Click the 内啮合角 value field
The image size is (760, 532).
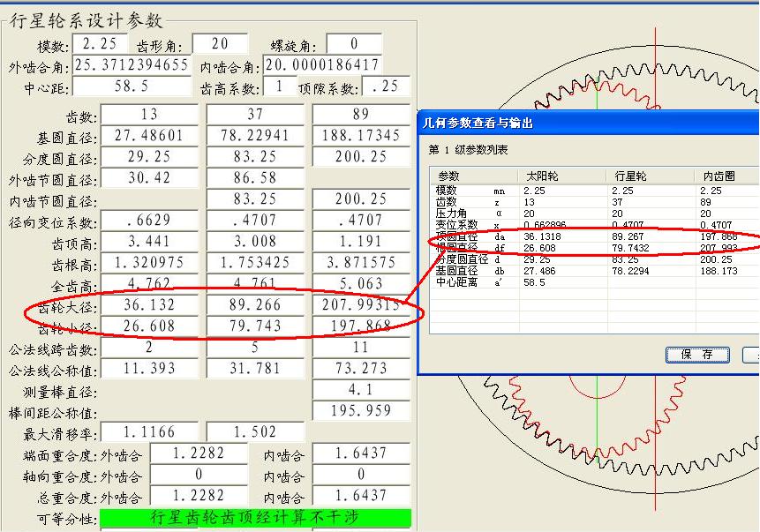coord(322,65)
